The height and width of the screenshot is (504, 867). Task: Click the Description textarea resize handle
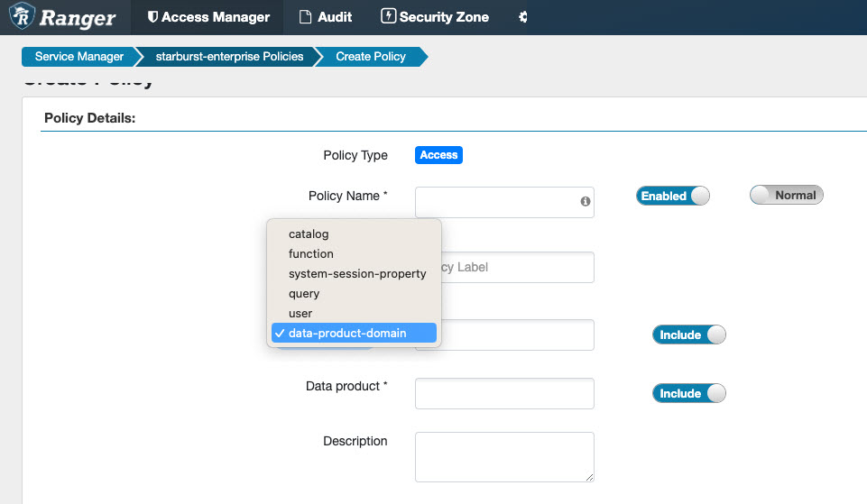589,478
